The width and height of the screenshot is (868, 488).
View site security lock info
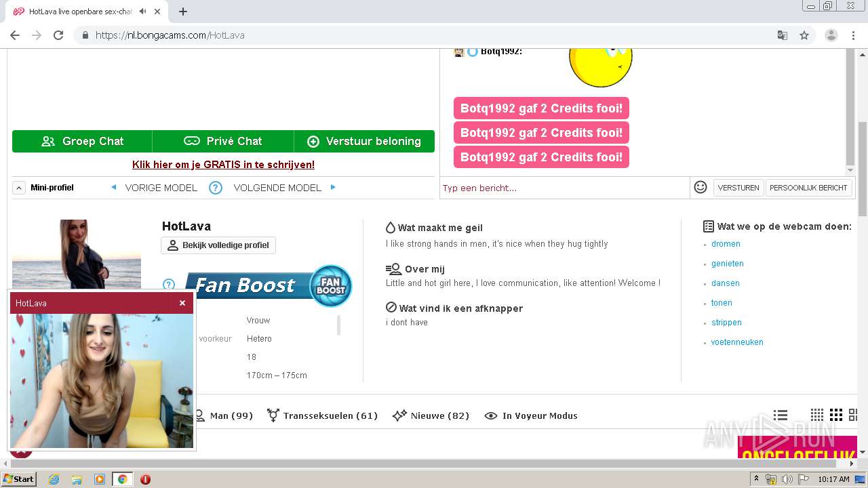(85, 35)
